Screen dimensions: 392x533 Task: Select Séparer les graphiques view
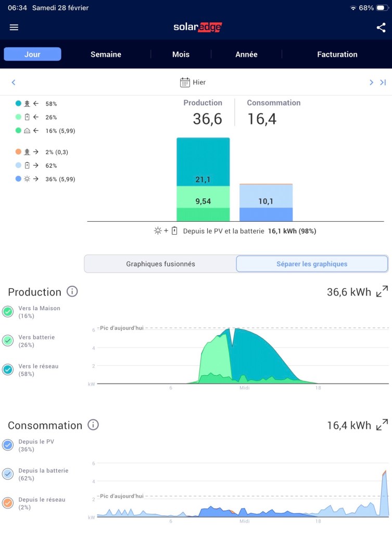click(x=311, y=264)
